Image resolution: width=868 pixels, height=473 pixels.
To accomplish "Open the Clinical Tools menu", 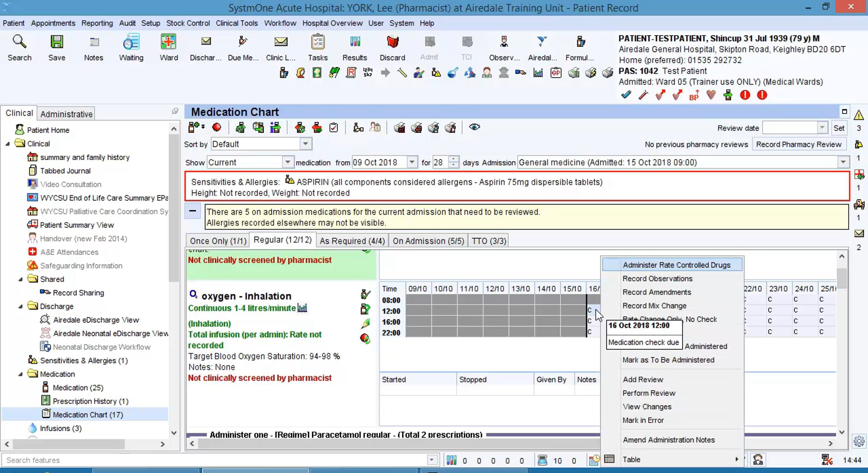I will [x=237, y=23].
